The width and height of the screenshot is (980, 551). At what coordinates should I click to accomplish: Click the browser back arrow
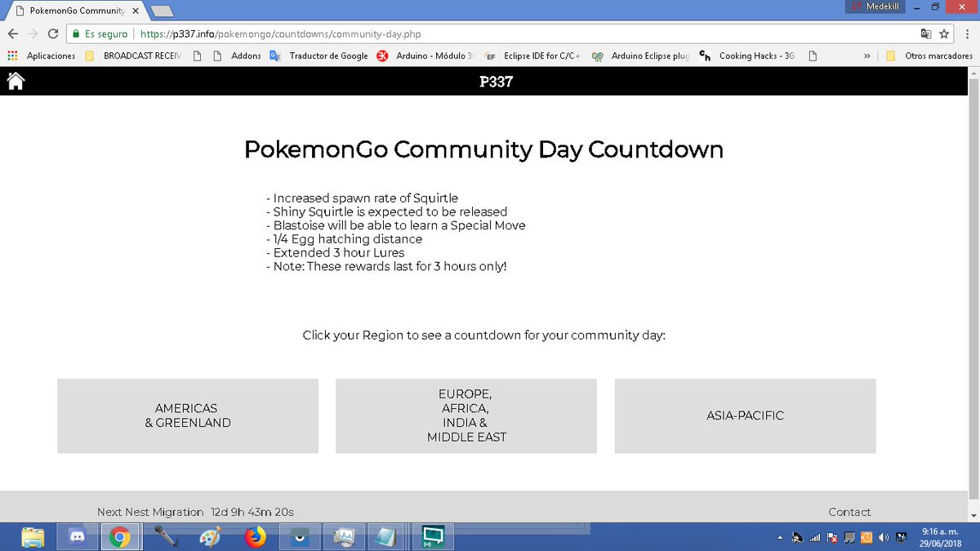13,34
